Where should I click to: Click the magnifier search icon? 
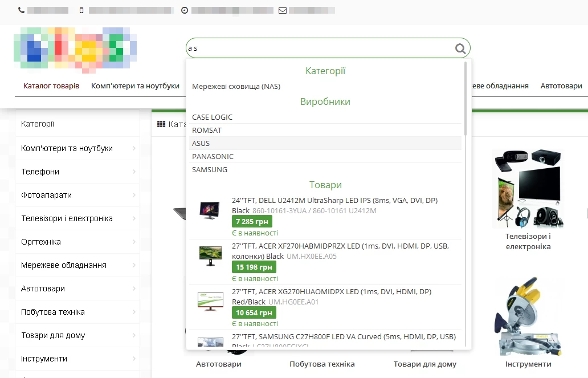[x=460, y=48]
